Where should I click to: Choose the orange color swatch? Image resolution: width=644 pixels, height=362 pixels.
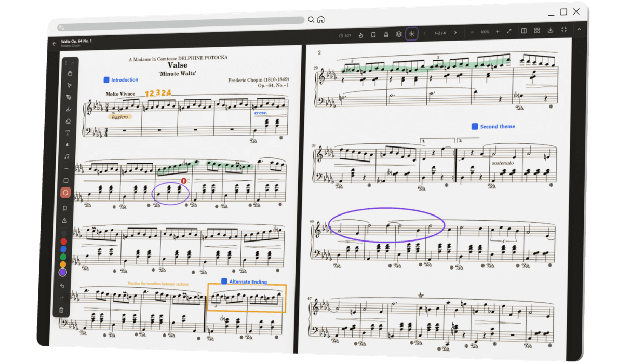63,264
